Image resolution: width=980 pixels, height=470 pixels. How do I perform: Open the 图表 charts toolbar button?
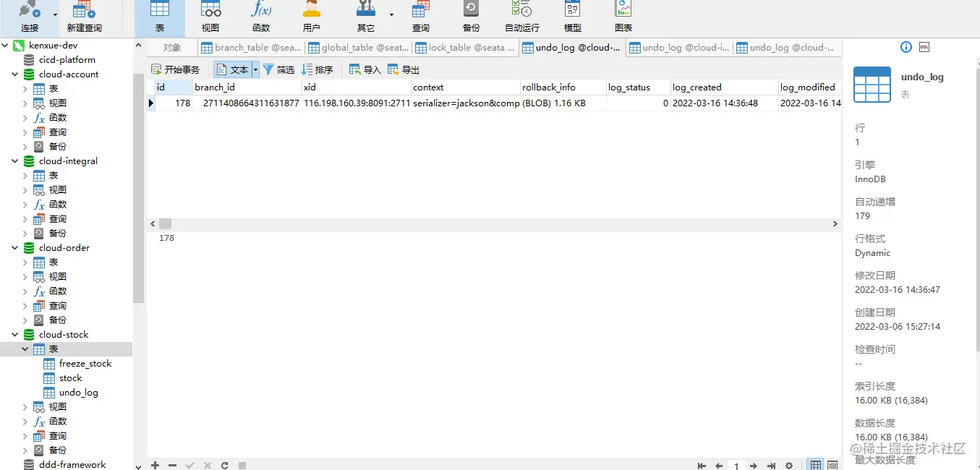click(x=623, y=17)
